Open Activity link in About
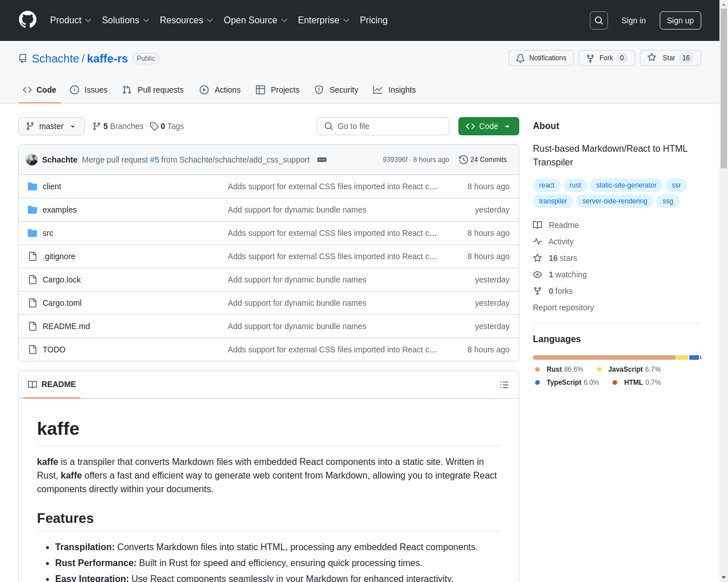This screenshot has width=728, height=582. click(553, 242)
